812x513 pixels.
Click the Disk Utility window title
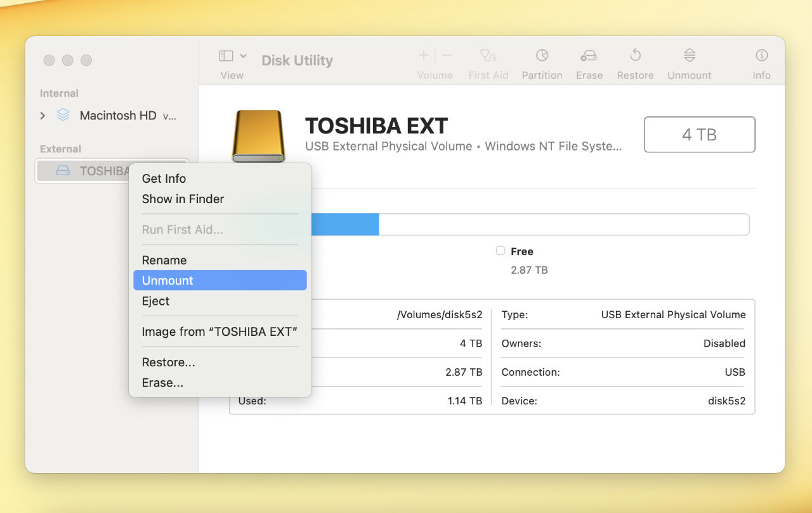pyautogui.click(x=297, y=60)
